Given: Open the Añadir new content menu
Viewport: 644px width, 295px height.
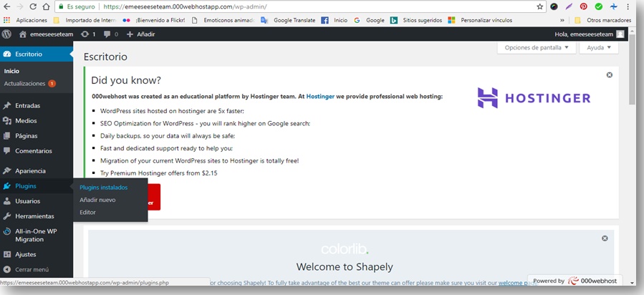Looking at the screenshot, I should 140,34.
